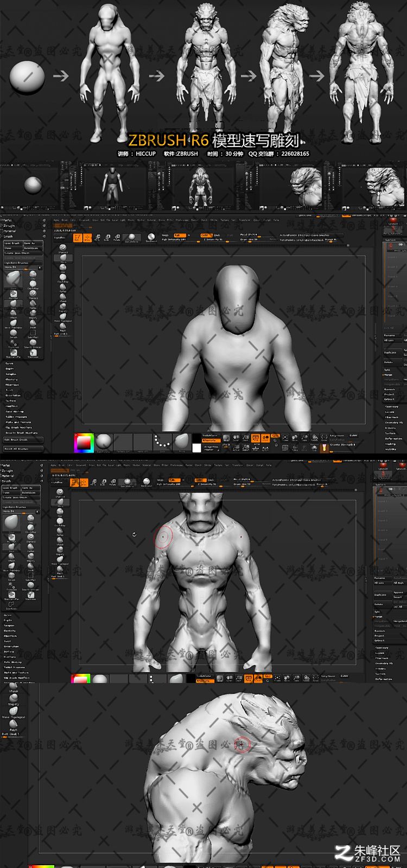The width and height of the screenshot is (407, 868).
Task: Open Zplugin menu in muscled-model window's left tray
Action: click(x=8, y=471)
